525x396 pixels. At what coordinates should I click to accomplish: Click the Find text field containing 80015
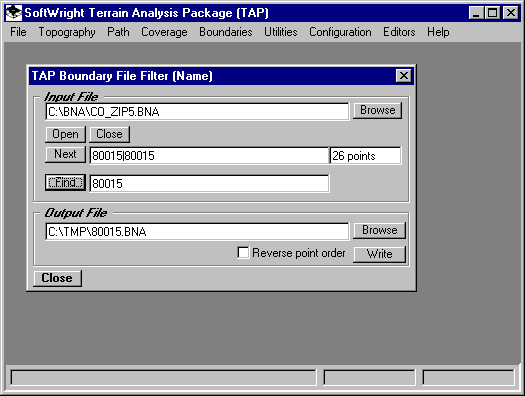click(209, 183)
